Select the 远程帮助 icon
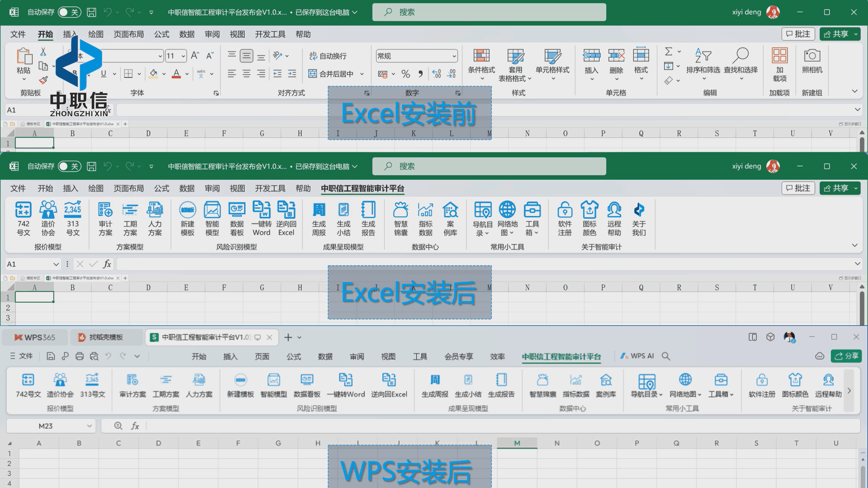This screenshot has height=488, width=868. (x=614, y=219)
